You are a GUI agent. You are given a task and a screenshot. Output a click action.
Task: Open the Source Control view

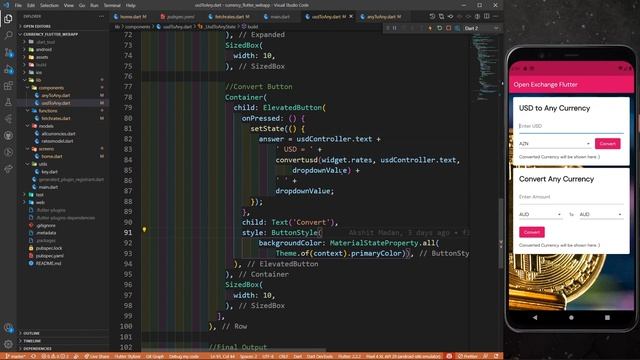(8, 52)
